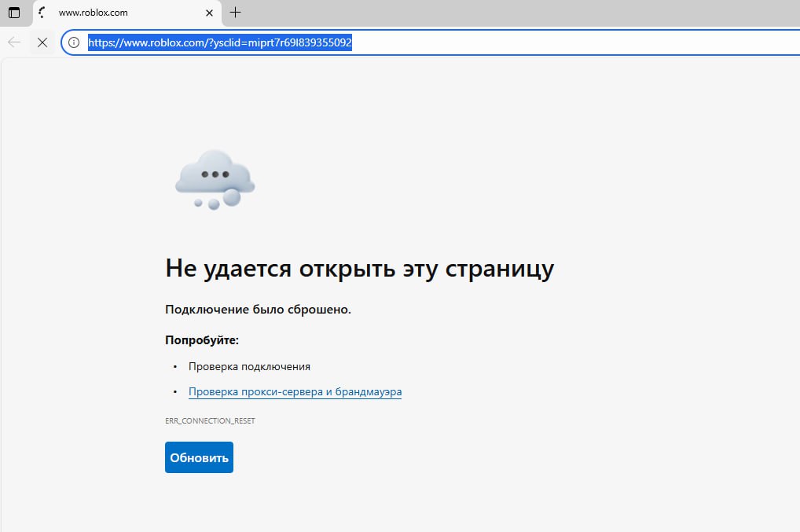Viewport: 800px width, 532px height.
Task: Open a new tab with the plus button
Action: tap(235, 13)
